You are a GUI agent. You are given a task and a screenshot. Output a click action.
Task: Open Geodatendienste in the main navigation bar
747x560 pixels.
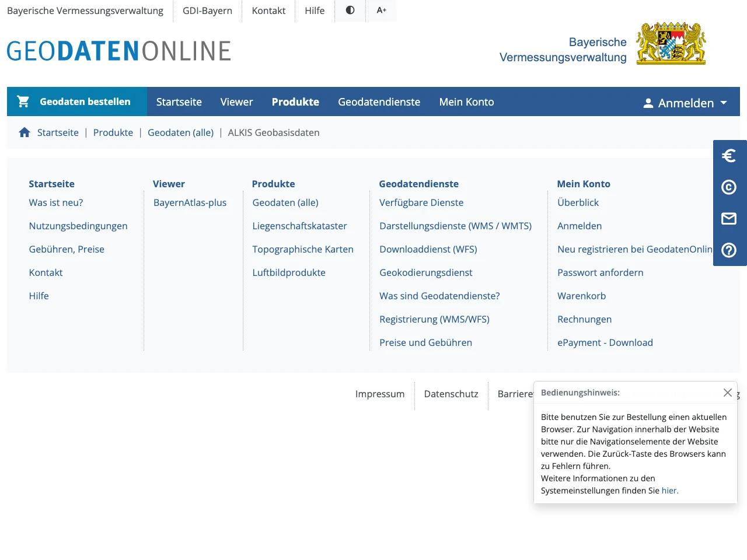pos(379,102)
